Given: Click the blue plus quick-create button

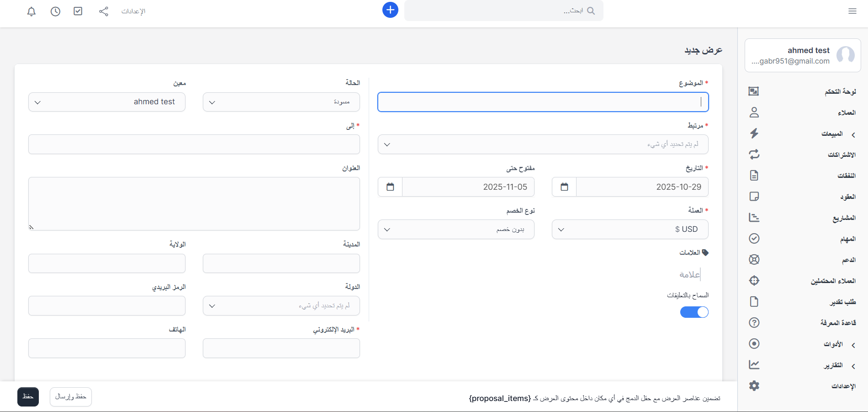Looking at the screenshot, I should click(x=390, y=10).
